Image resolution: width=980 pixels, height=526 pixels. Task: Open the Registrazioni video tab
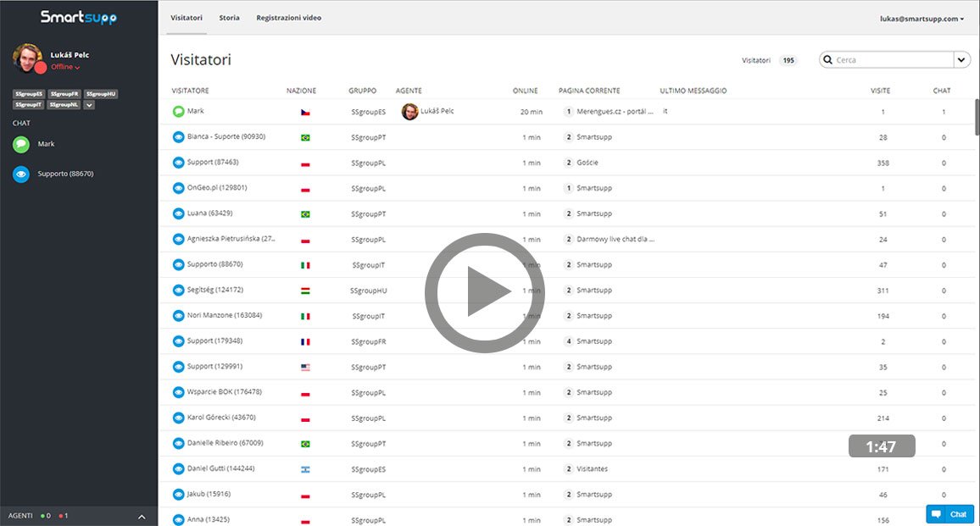click(289, 18)
